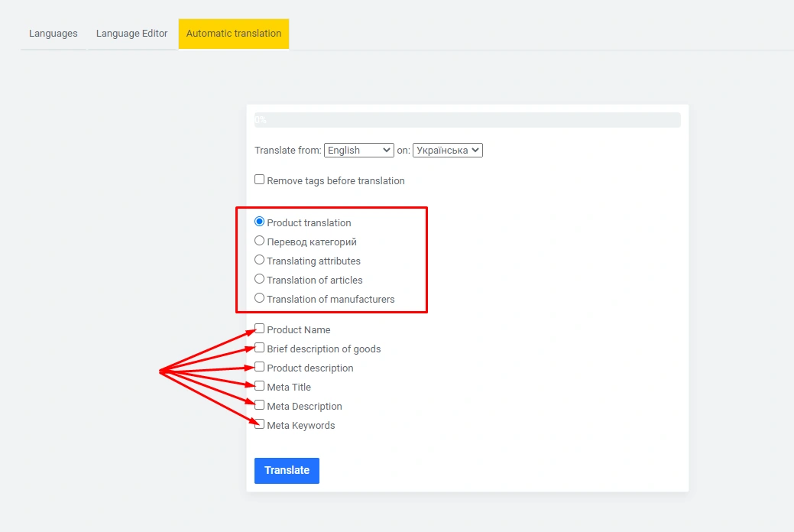Open the Language Editor tab
This screenshot has height=532, width=794.
pyautogui.click(x=131, y=34)
